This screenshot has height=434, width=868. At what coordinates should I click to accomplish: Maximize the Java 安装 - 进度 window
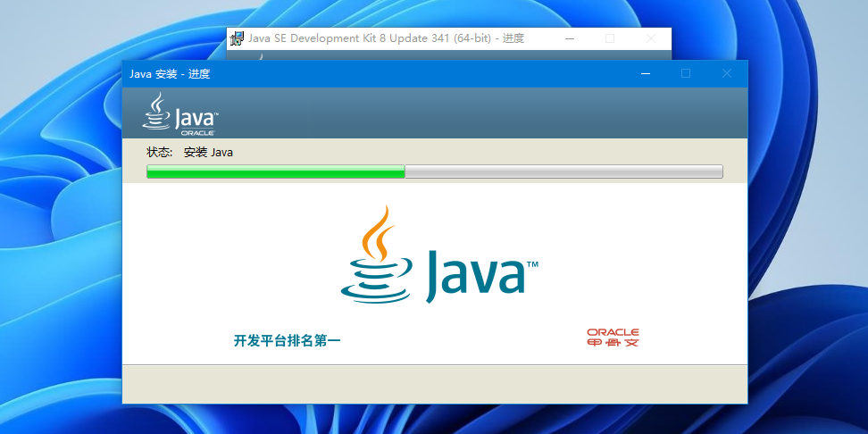[686, 73]
